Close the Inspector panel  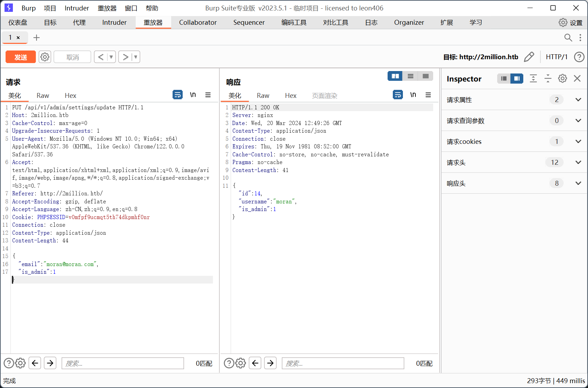577,79
